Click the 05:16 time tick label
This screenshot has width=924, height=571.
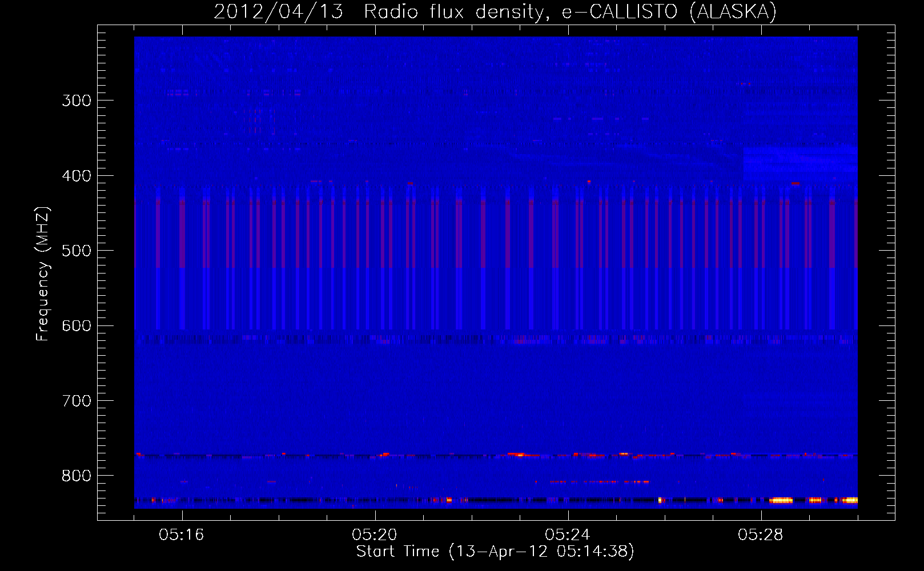pos(182,534)
